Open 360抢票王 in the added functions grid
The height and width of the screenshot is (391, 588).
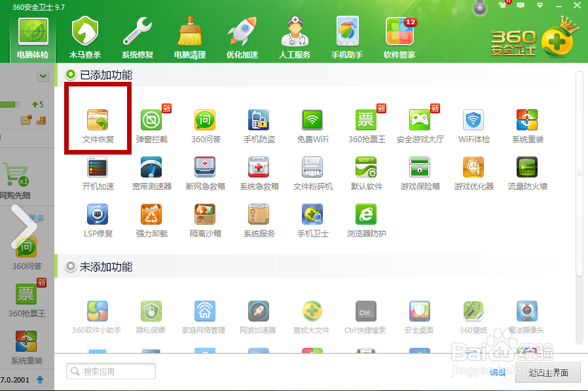pyautogui.click(x=367, y=126)
